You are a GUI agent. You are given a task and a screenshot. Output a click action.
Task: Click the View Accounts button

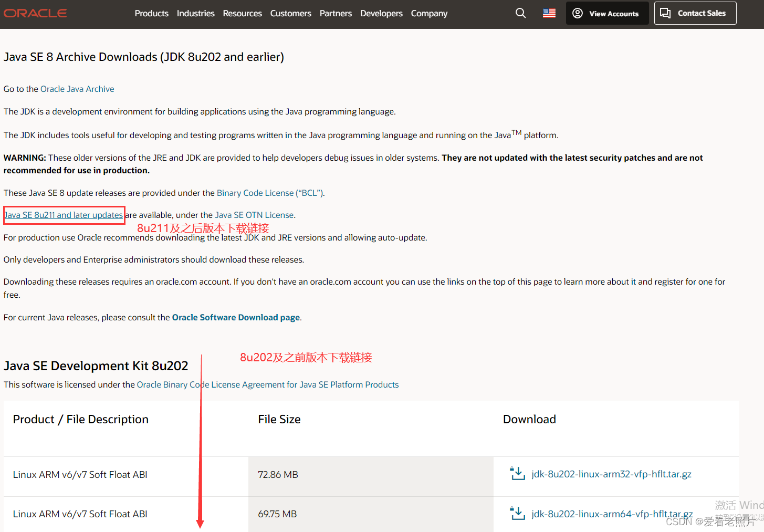coord(607,13)
